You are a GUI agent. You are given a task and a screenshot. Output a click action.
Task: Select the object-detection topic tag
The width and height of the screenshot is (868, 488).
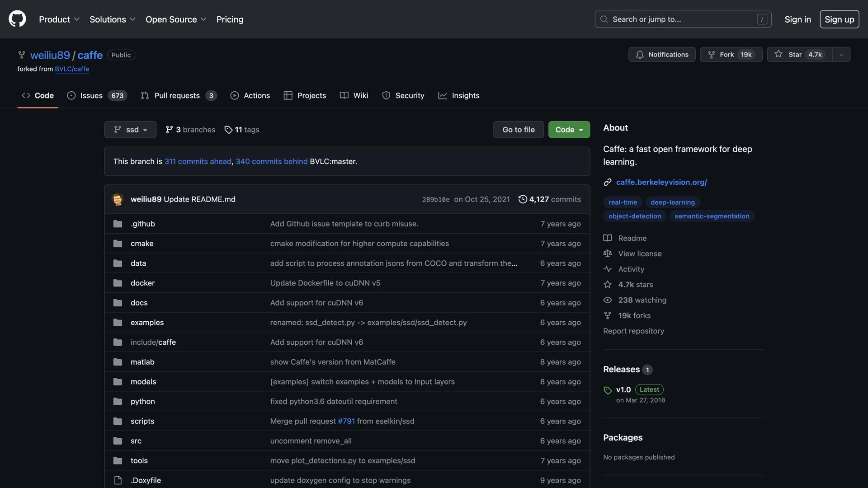[x=634, y=216]
